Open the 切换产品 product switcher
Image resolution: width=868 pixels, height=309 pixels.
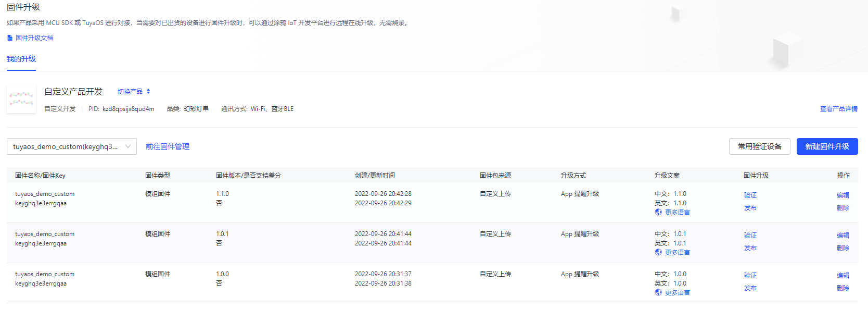tap(134, 92)
